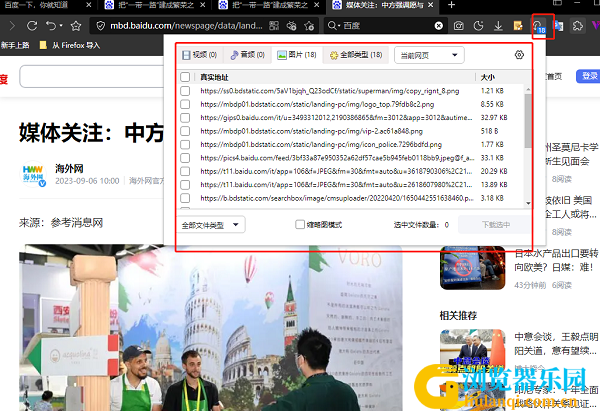The height and width of the screenshot is (411, 600).
Task: Click the undo closed tab arrow icon
Action: coord(51,26)
